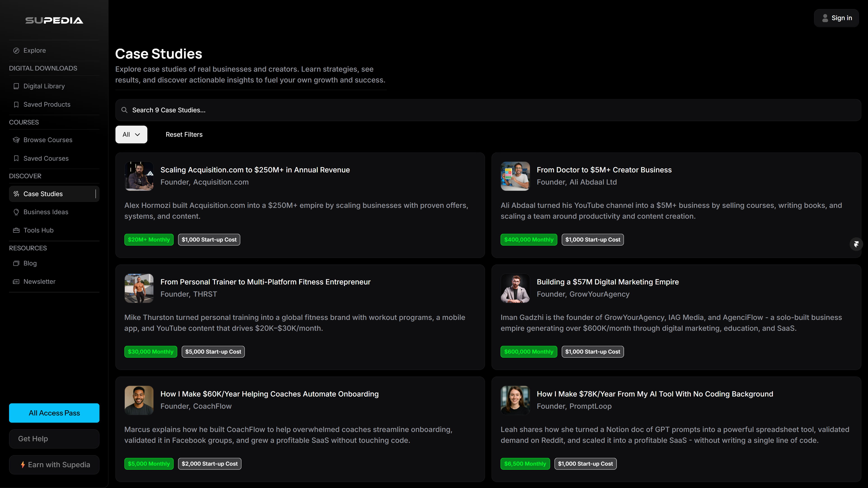Viewport: 868px width, 488px height.
Task: Open Scaling Acquisition.com to $250M+ case study
Action: (255, 170)
